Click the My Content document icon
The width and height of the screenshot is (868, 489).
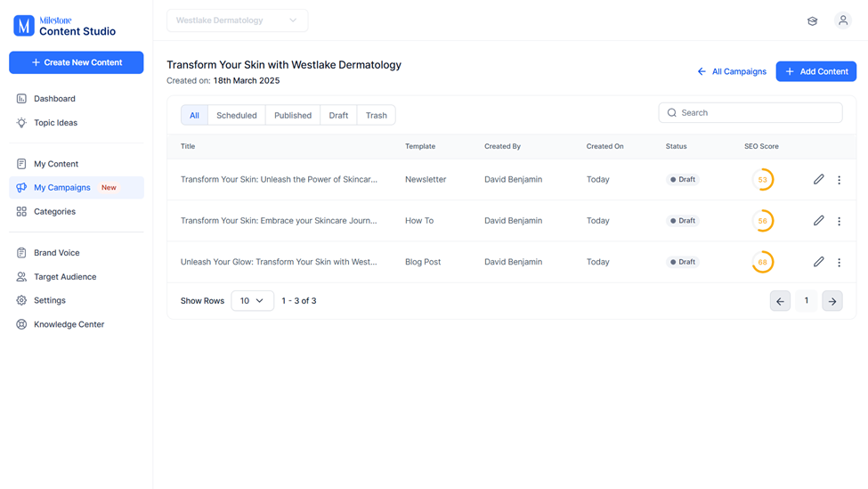[21, 164]
